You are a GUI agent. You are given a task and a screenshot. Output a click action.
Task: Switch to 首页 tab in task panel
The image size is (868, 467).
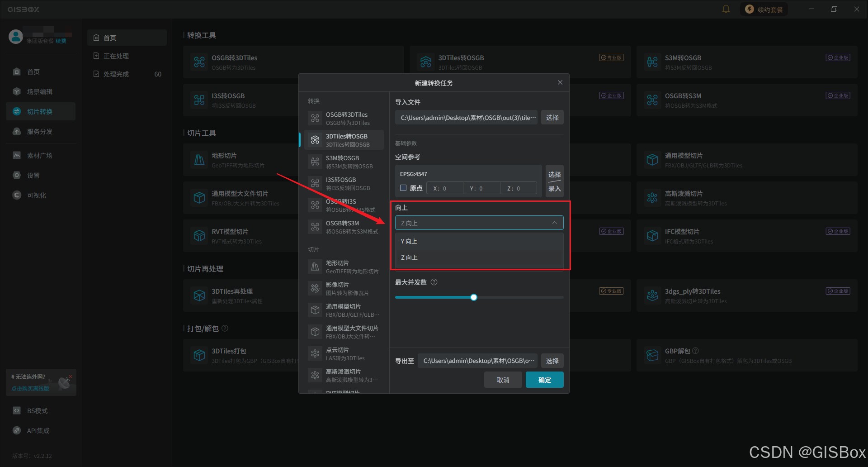[127, 38]
